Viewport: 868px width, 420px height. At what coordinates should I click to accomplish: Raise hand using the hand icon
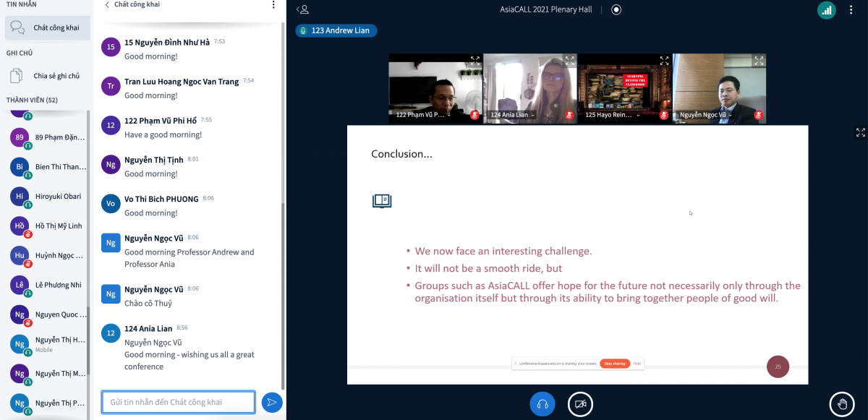pyautogui.click(x=841, y=404)
